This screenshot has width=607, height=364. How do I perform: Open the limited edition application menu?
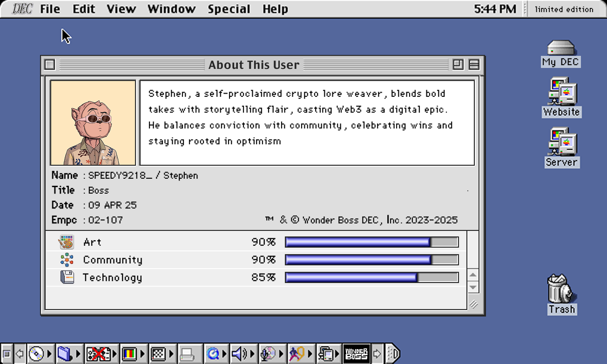[x=564, y=9]
